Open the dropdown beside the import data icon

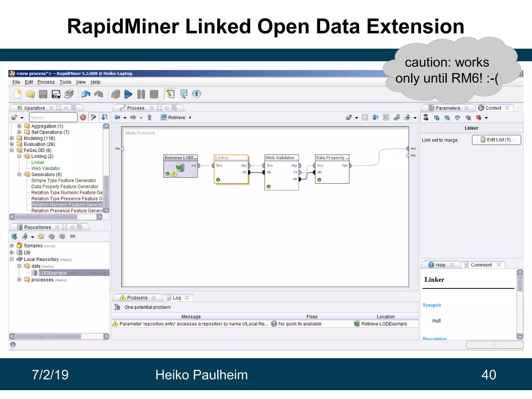(32, 237)
